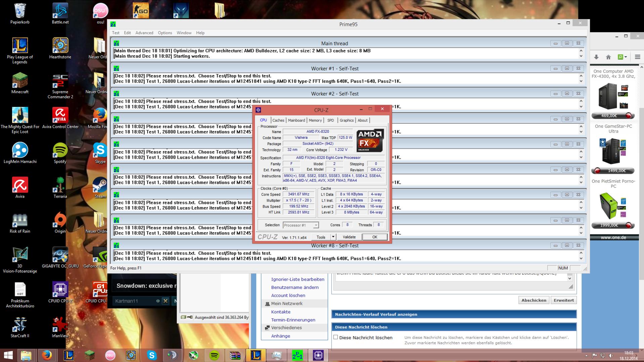Open Play League of Legends shortcut
The height and width of the screenshot is (362, 644).
click(20, 50)
